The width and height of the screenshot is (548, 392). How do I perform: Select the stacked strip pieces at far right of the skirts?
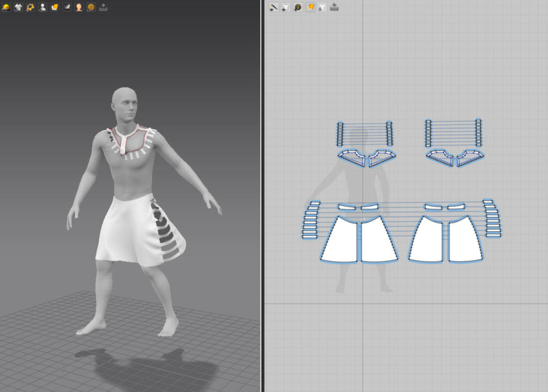492,218
